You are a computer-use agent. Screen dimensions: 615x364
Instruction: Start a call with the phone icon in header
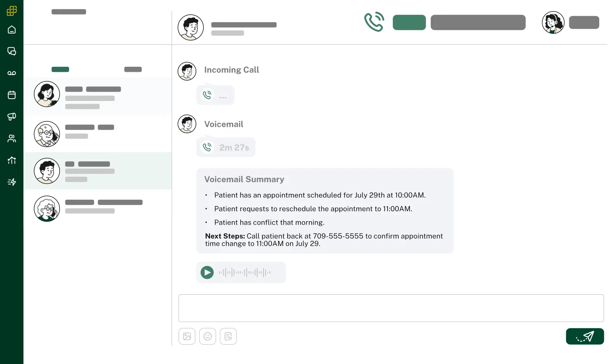click(374, 22)
